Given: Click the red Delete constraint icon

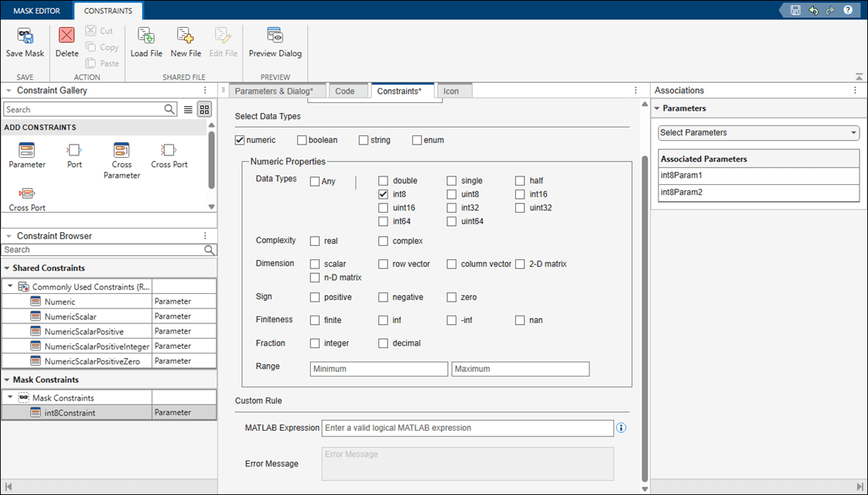Looking at the screenshot, I should (67, 36).
